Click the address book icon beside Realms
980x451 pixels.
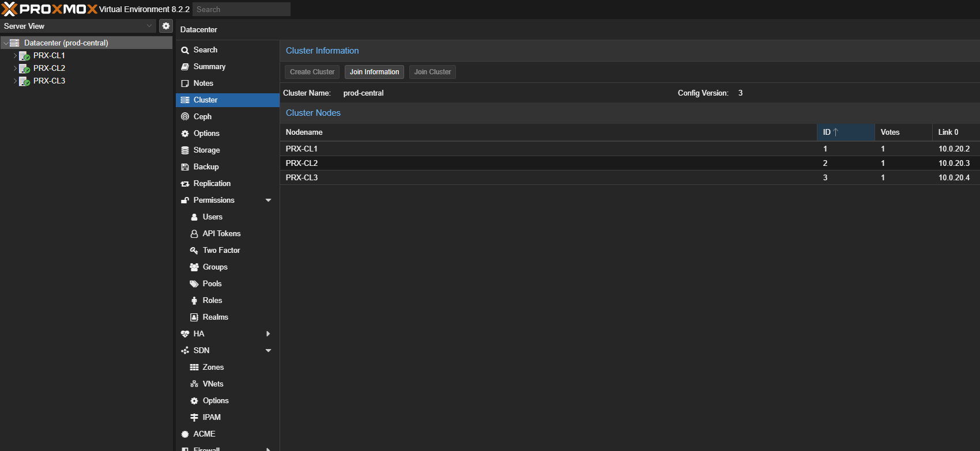[x=194, y=317]
